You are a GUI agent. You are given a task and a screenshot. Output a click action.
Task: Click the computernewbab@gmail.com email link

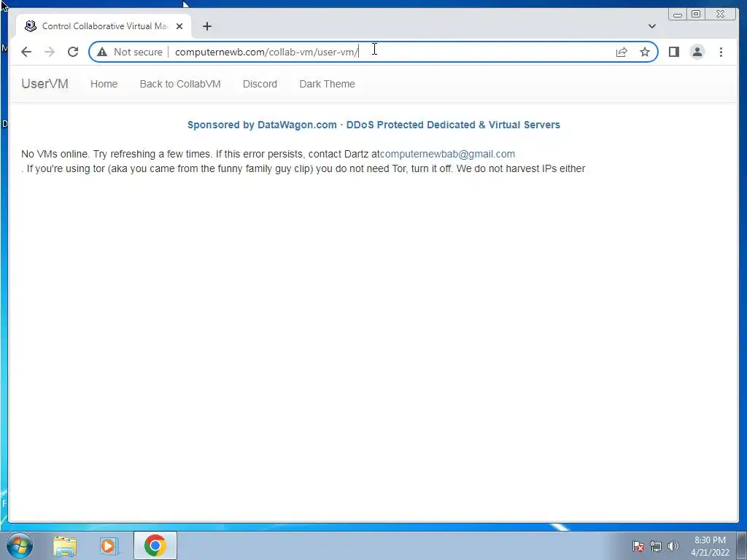(447, 154)
